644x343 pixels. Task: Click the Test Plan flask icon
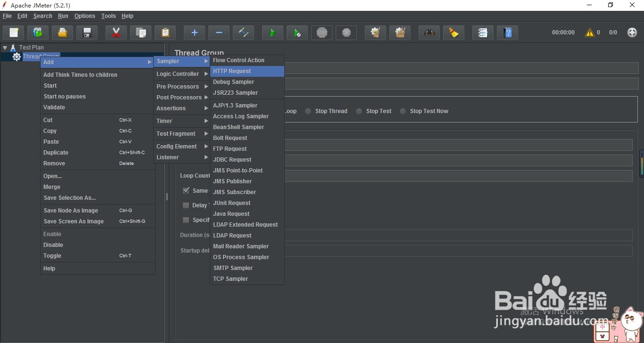click(13, 48)
